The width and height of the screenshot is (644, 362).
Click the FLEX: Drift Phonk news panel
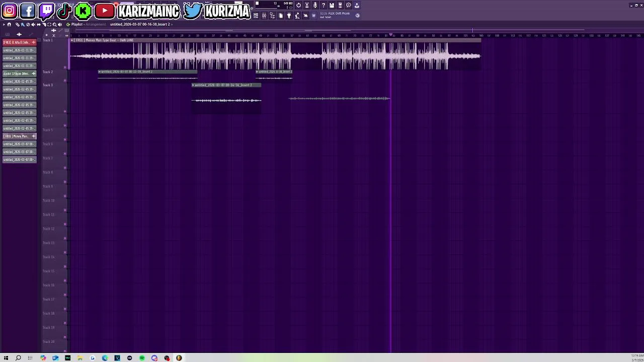[x=339, y=16]
